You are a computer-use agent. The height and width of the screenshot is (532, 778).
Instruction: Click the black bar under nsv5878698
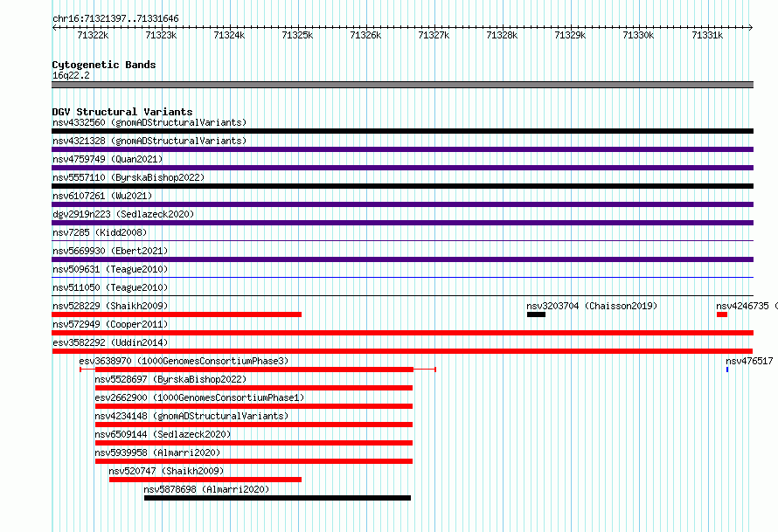tap(277, 498)
